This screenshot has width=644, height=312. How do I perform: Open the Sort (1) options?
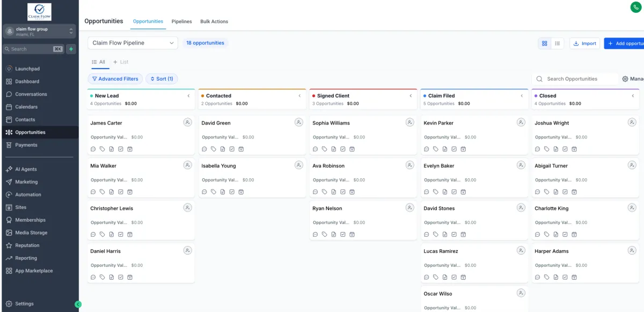pos(162,79)
